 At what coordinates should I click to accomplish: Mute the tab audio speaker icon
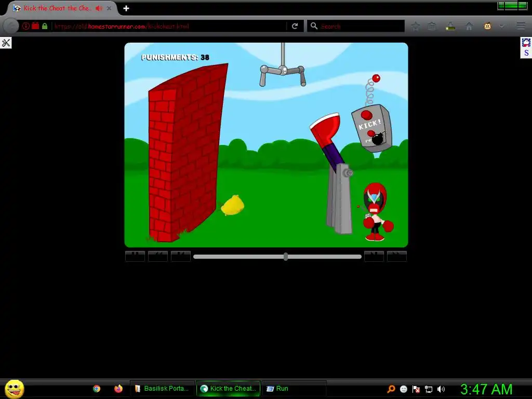pyautogui.click(x=99, y=8)
